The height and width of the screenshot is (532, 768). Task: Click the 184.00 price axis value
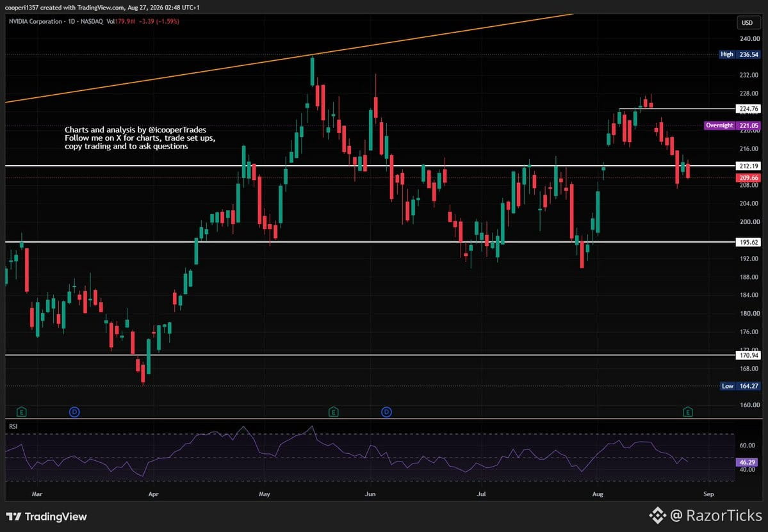pyautogui.click(x=749, y=295)
